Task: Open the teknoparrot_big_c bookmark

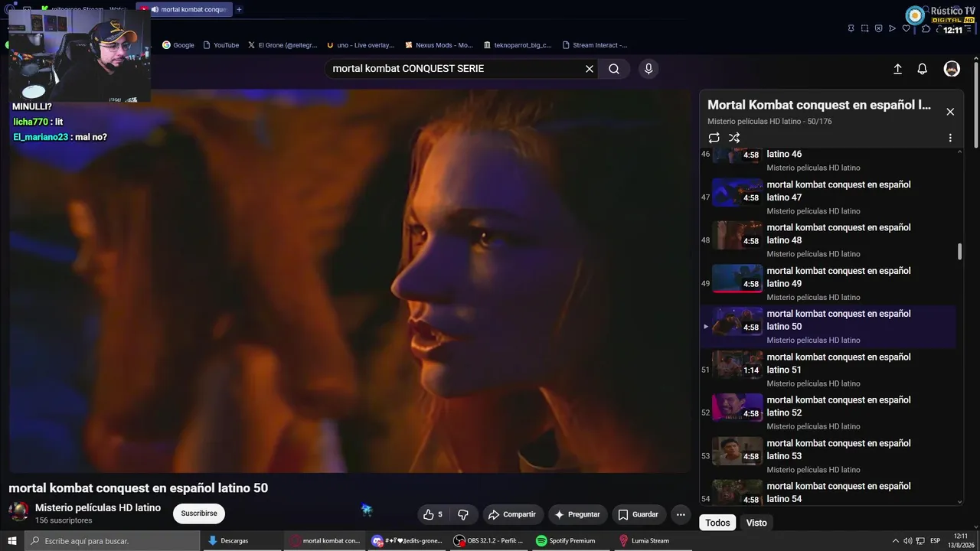Action: [x=518, y=45]
